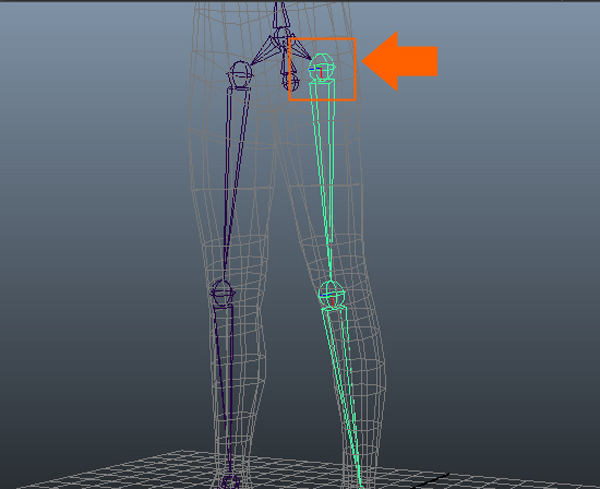Select the highlighted green knee joint
The width and height of the screenshot is (600, 489).
[x=332, y=294]
